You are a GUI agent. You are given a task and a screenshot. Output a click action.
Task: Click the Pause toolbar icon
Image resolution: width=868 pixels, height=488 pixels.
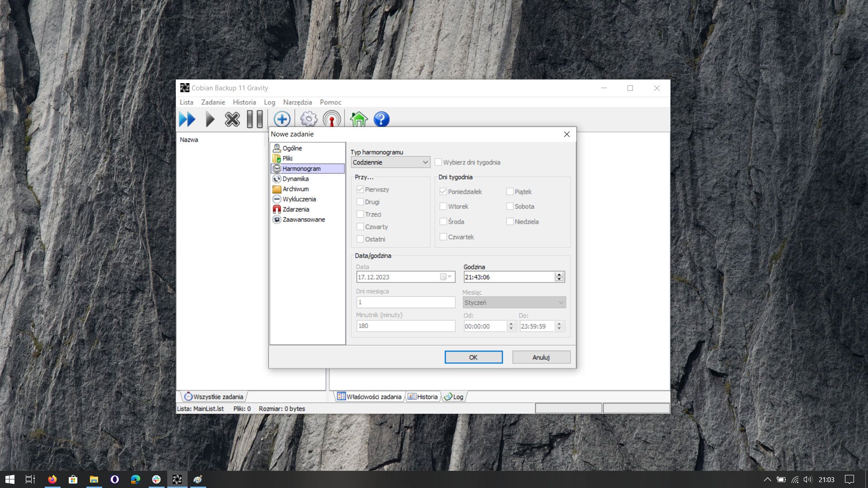tap(255, 120)
